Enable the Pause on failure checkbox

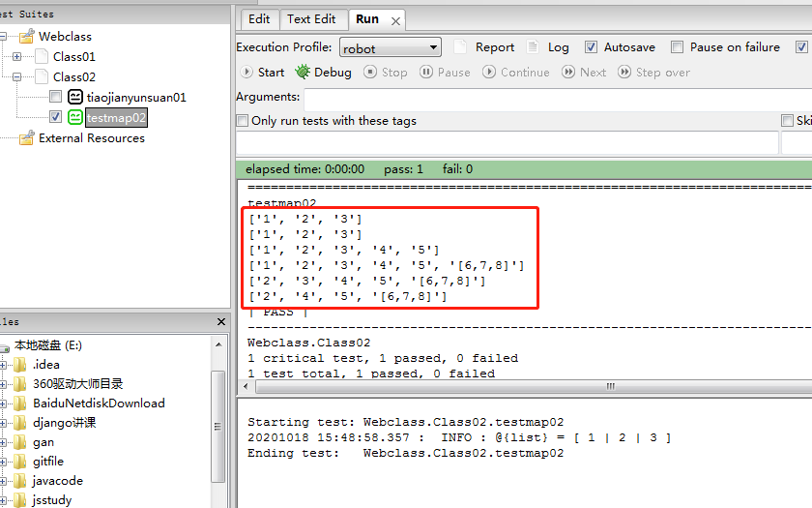click(677, 47)
